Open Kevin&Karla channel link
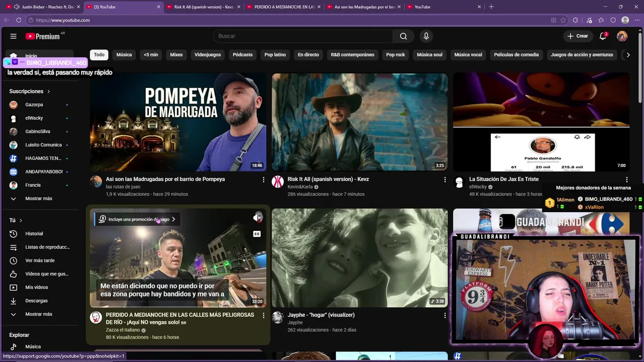Image resolution: width=644 pixels, height=362 pixels. (300, 187)
